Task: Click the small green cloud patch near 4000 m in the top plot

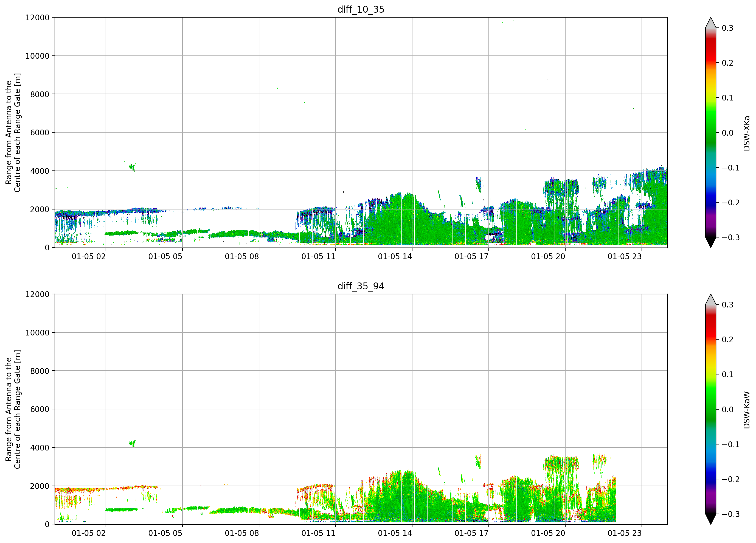Action: pos(132,167)
